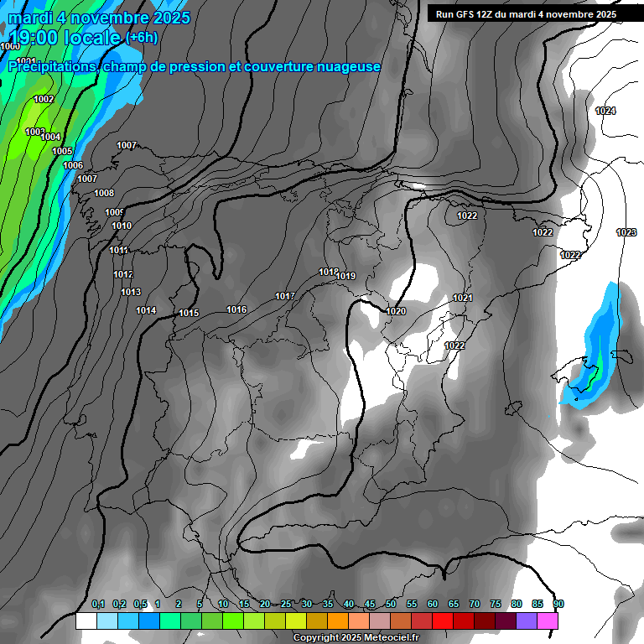The image size is (644, 644).
Task: Click legend value 50
Action: [391, 604]
